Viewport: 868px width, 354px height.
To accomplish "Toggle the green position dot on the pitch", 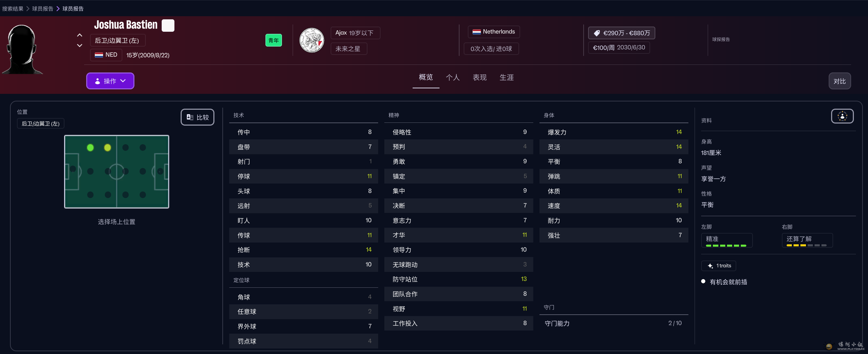I will pos(90,148).
